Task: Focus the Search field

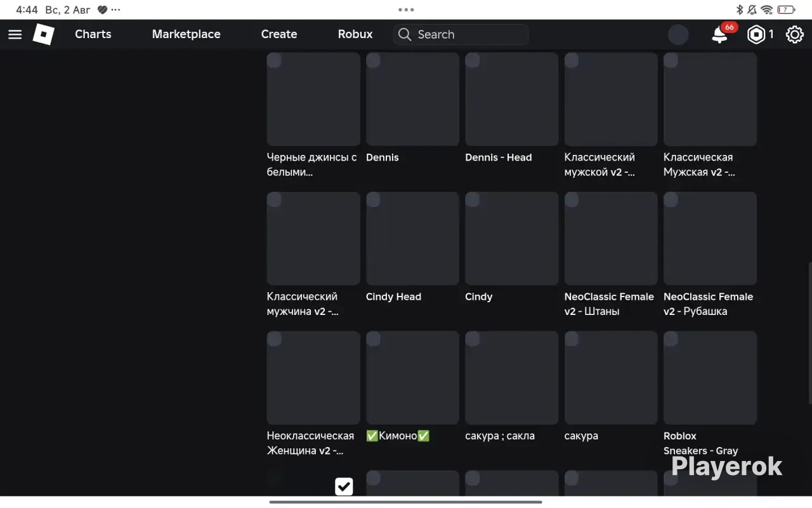Action: pos(461,35)
